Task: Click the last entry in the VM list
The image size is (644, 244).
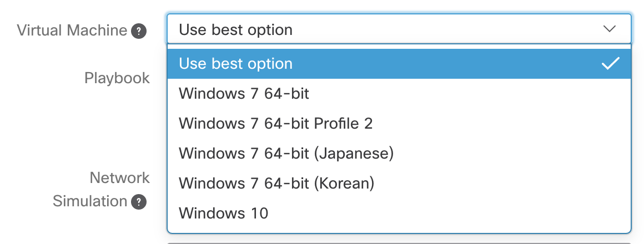Action: (399, 213)
